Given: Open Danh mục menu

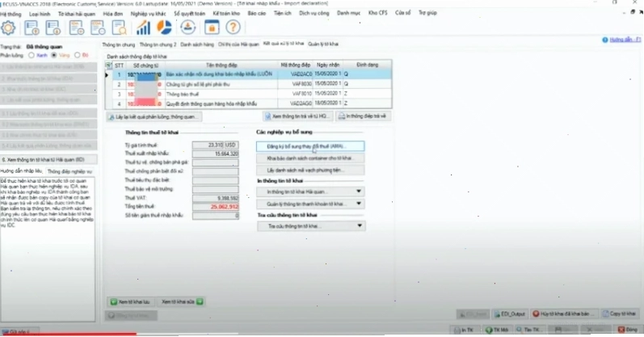Looking at the screenshot, I should click(x=349, y=13).
